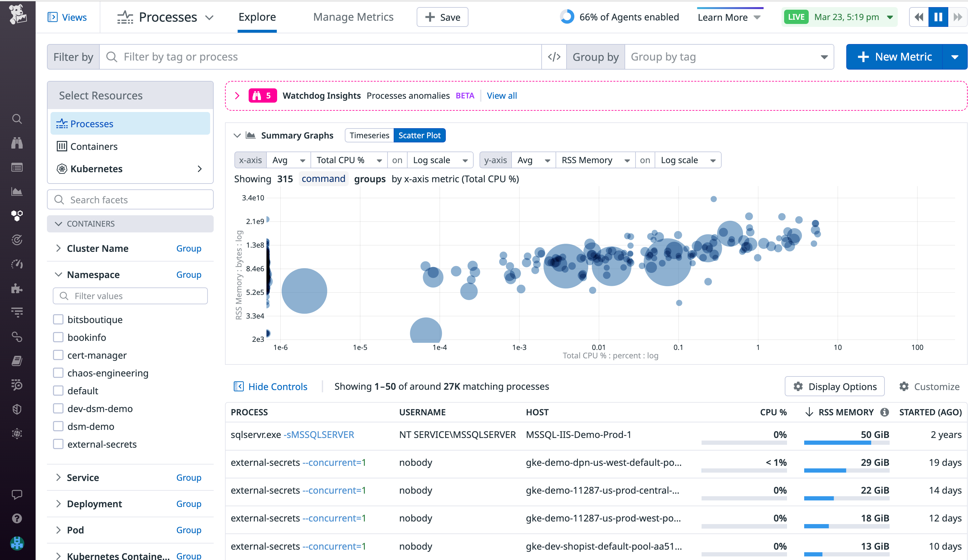
Task: Open the search magnifier in the left sidebar
Action: point(17,119)
